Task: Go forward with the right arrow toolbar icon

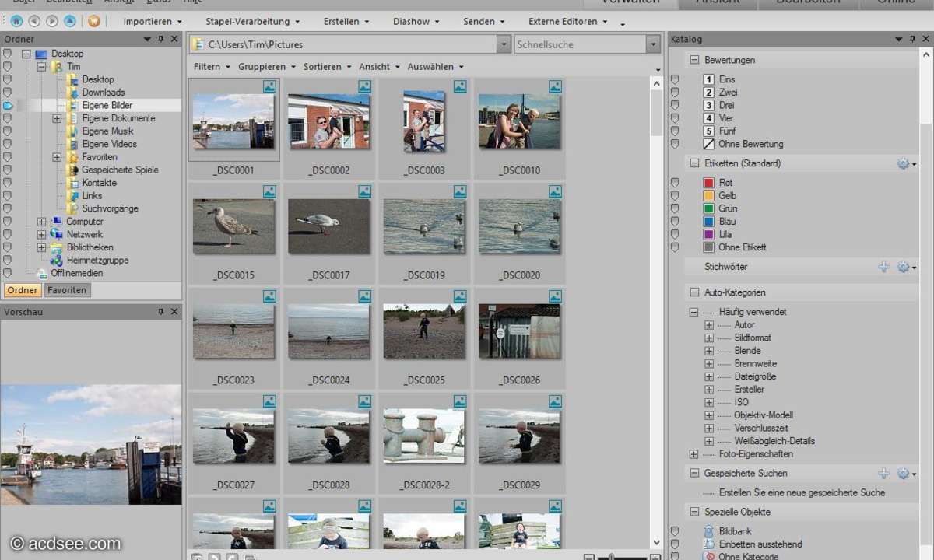Action: point(52,21)
